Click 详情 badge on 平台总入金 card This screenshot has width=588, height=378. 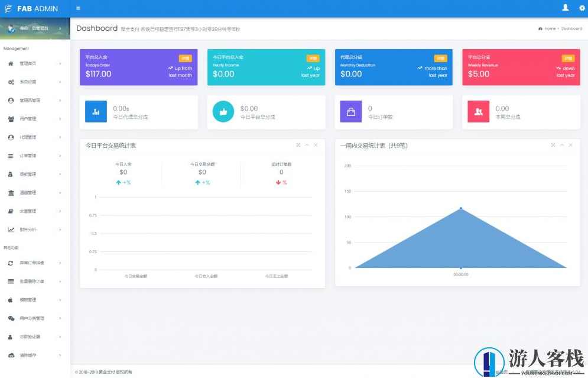click(185, 58)
